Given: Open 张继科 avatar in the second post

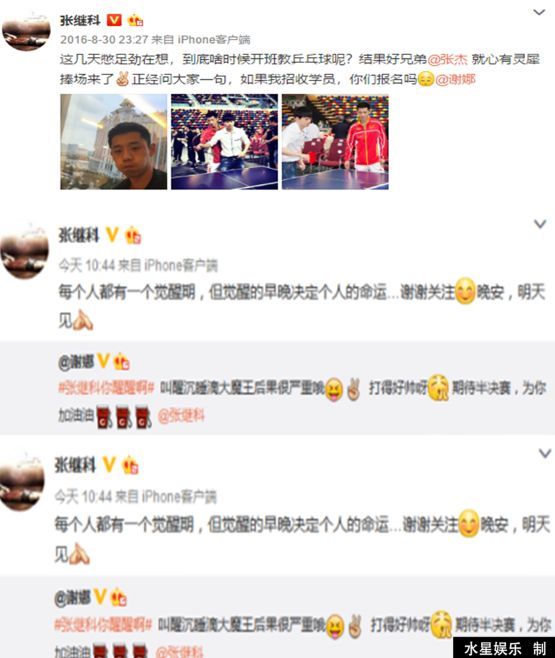Looking at the screenshot, I should 25,252.
